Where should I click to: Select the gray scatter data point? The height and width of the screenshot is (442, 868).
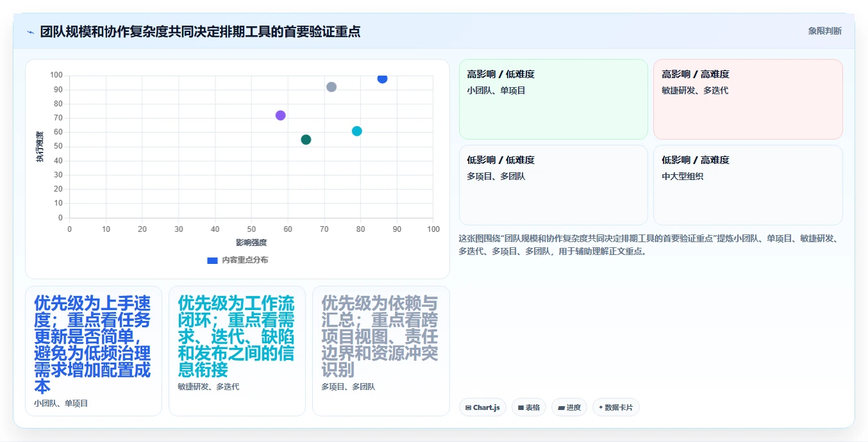pyautogui.click(x=331, y=87)
